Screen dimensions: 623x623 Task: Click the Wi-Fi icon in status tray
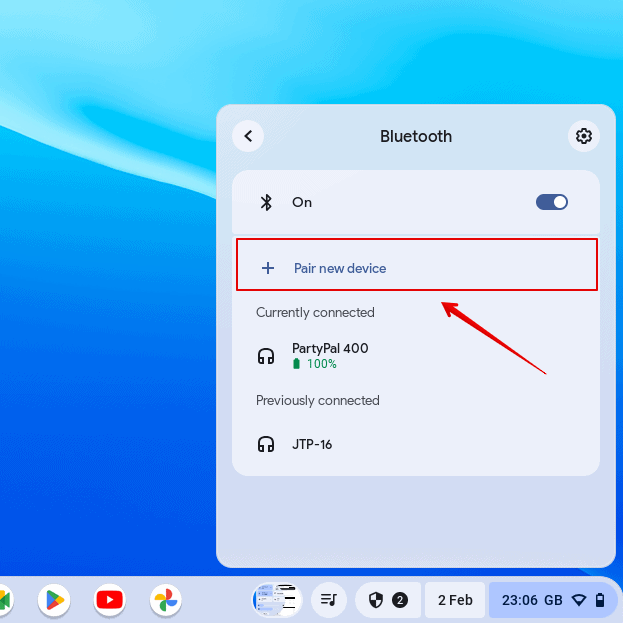pyautogui.click(x=579, y=600)
